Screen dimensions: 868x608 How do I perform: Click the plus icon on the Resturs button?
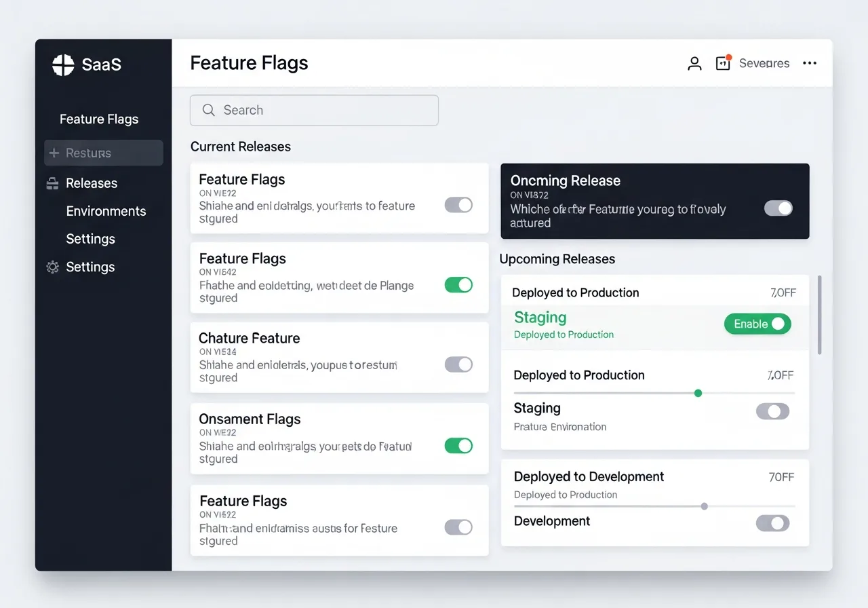(x=55, y=153)
